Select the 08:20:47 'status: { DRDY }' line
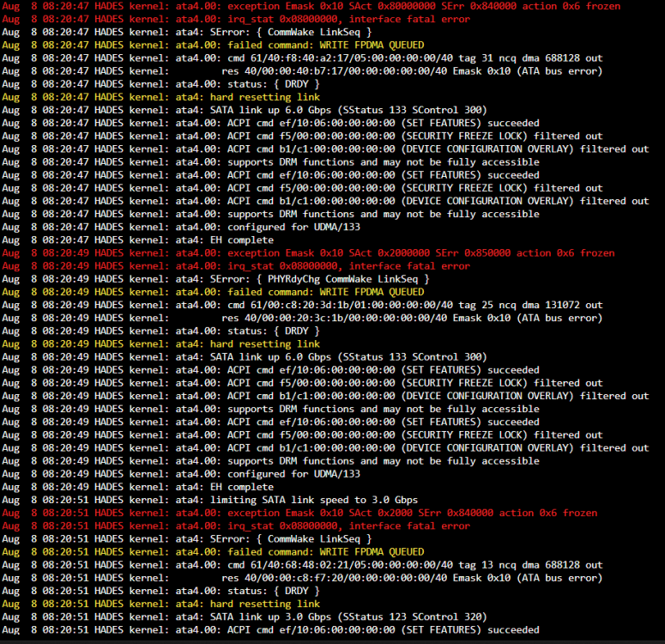 coord(160,84)
